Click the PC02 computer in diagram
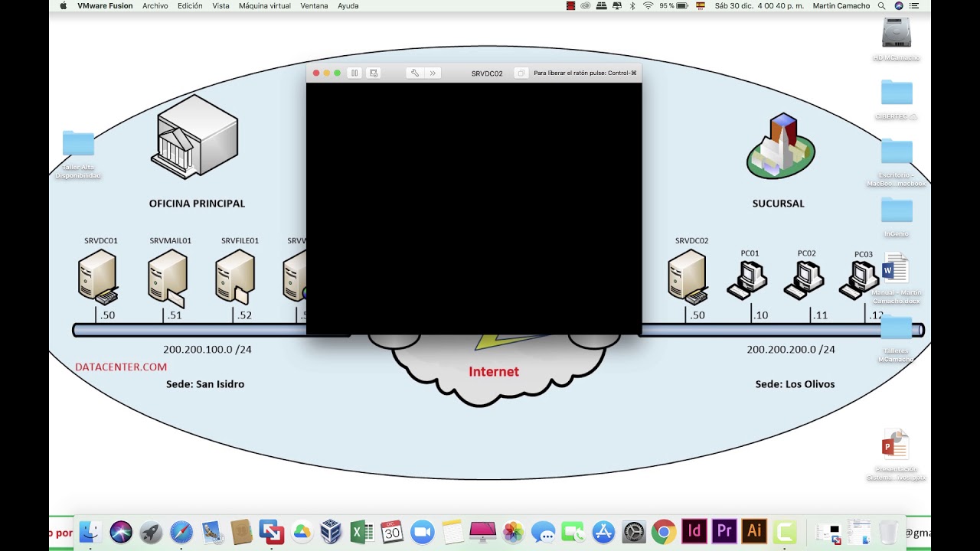The image size is (980, 551). point(804,280)
